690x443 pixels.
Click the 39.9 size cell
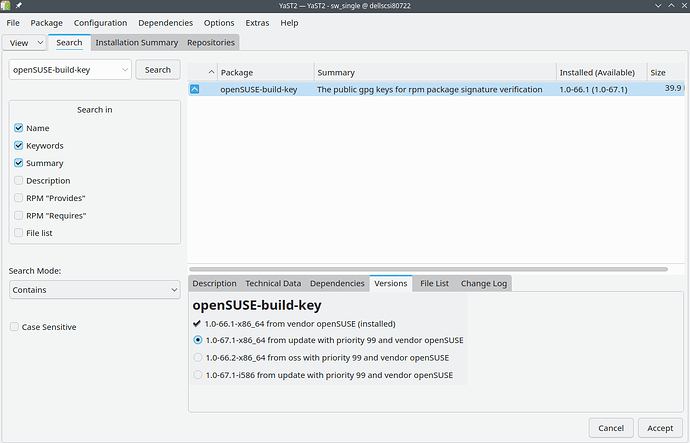pos(673,88)
